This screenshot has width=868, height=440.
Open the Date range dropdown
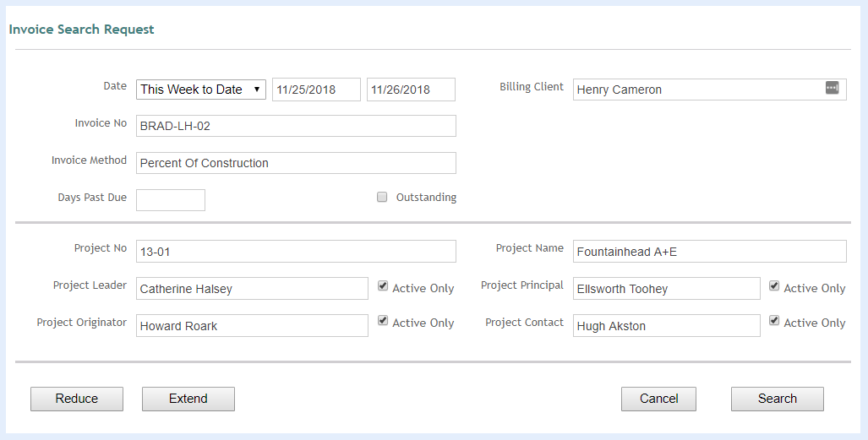[x=201, y=90]
